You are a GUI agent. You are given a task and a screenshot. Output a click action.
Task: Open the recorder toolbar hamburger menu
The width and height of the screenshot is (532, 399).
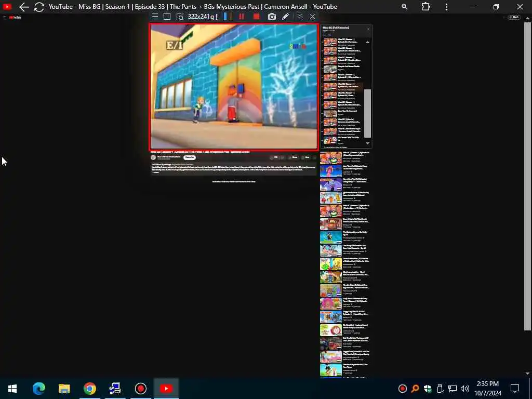155,17
